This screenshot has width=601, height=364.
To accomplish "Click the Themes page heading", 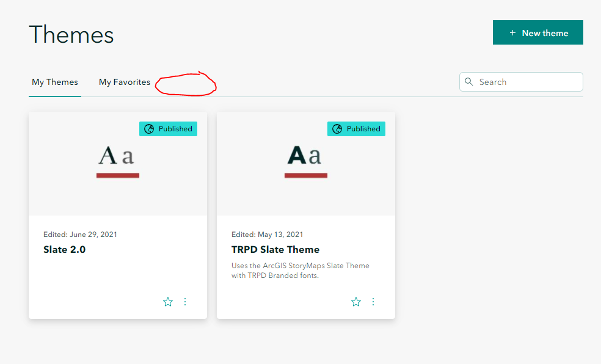I will click(71, 34).
